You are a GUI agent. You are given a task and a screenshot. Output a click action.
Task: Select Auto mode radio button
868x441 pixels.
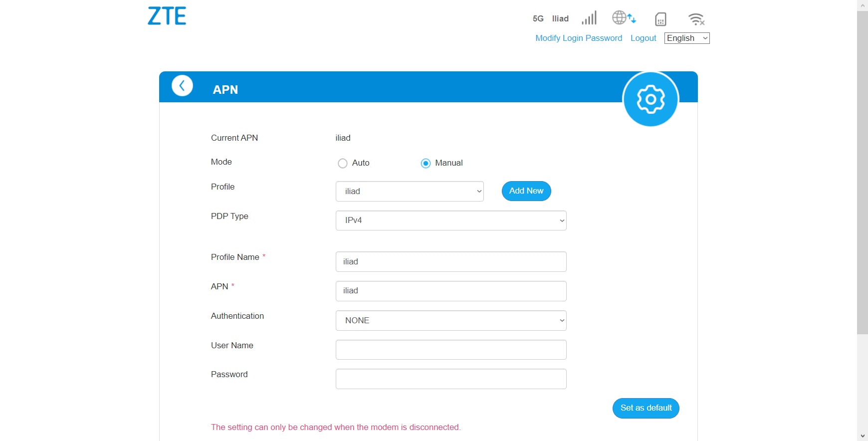[343, 163]
